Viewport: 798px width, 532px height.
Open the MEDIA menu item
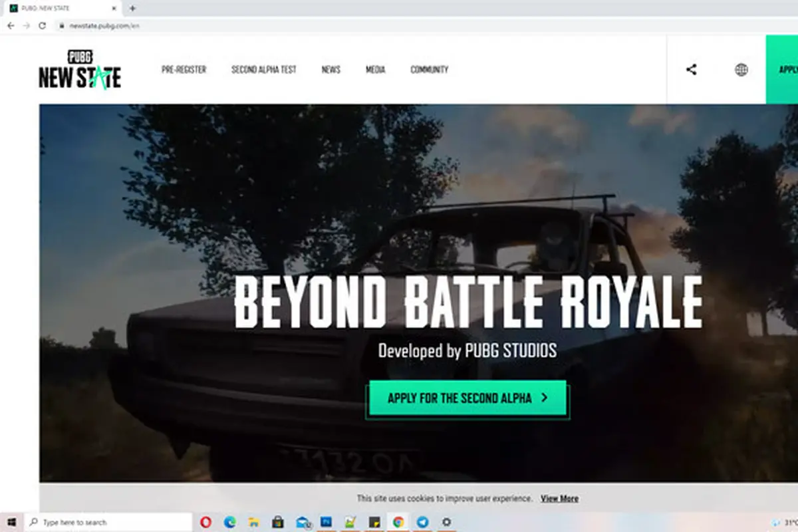pos(375,69)
